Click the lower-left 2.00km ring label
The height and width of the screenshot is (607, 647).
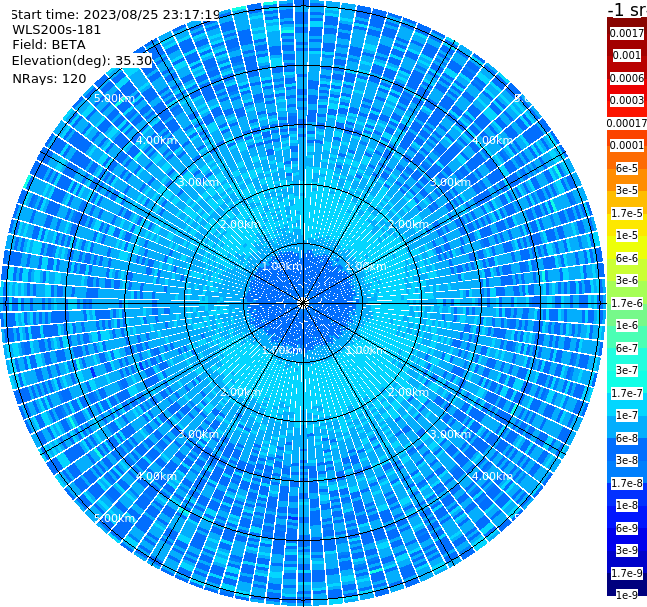(241, 392)
